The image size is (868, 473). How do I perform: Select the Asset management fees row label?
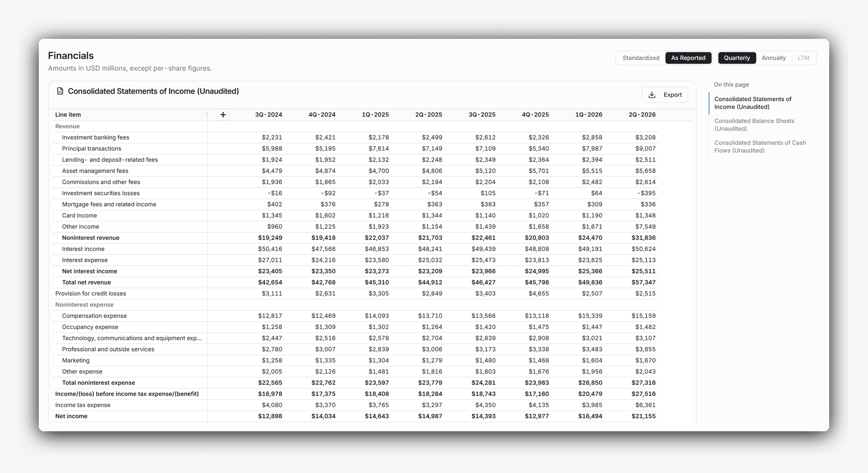[x=95, y=171]
